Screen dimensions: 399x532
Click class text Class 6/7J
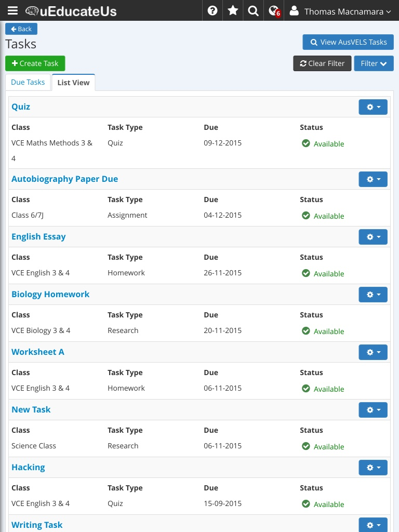pyautogui.click(x=28, y=215)
